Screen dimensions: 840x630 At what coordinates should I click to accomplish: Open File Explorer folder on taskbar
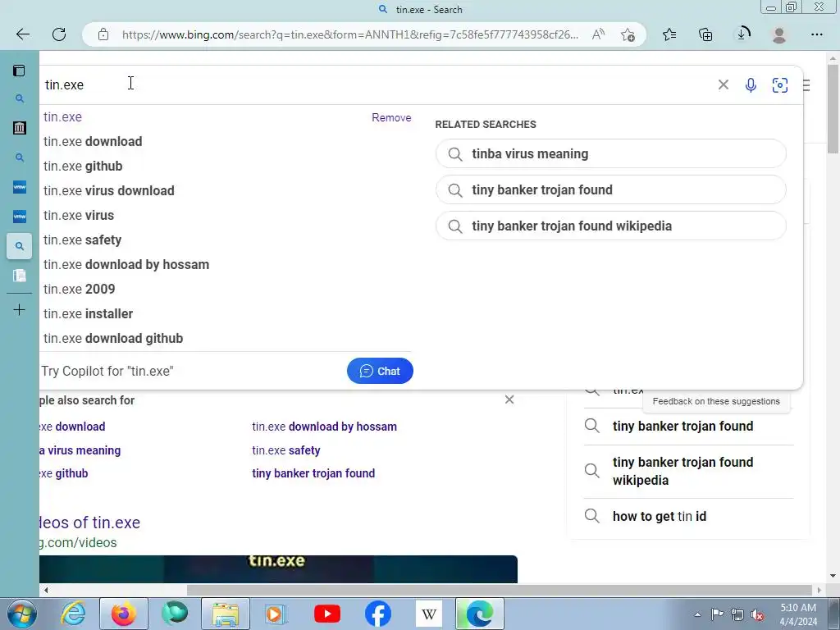[x=225, y=614]
